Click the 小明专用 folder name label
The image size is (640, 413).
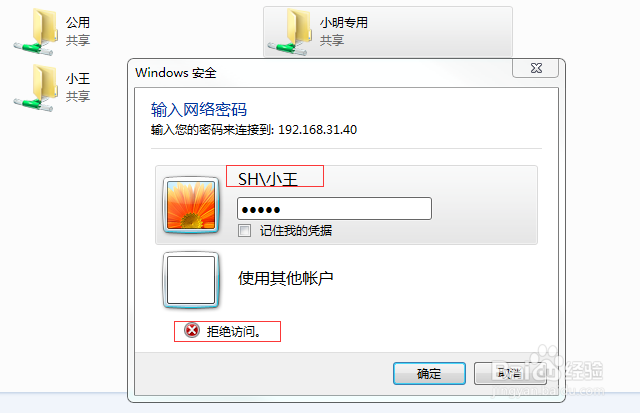(x=344, y=22)
